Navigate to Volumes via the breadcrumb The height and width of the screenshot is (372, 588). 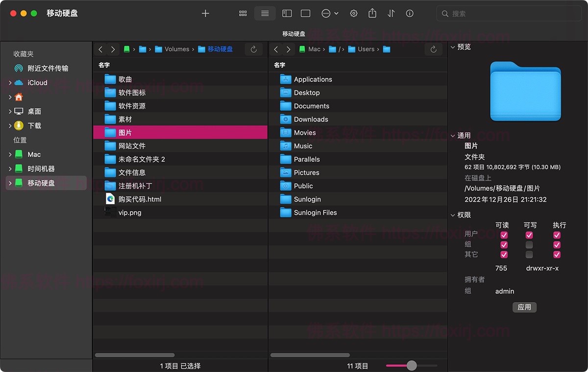pos(176,49)
